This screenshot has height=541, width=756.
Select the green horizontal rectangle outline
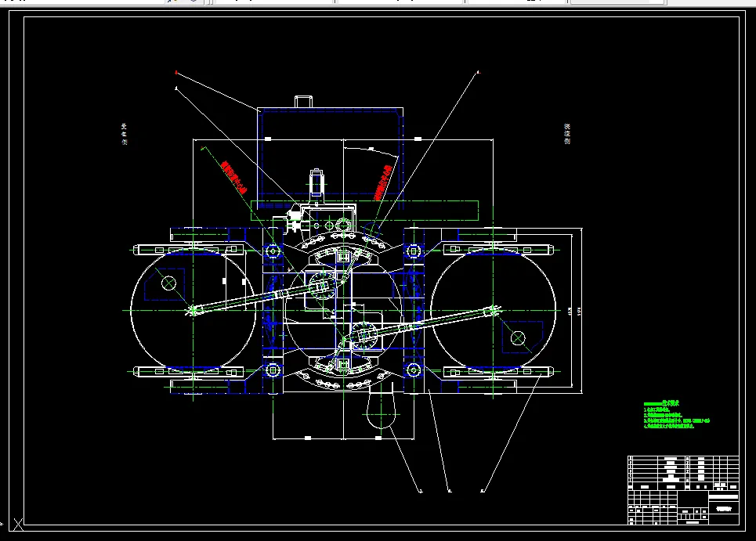365,211
